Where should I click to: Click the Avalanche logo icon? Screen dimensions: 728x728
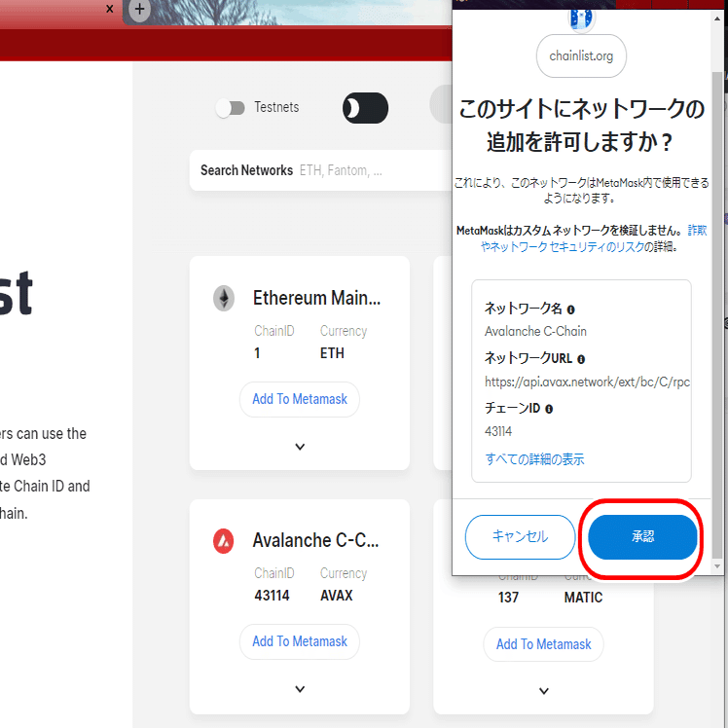[x=224, y=541]
